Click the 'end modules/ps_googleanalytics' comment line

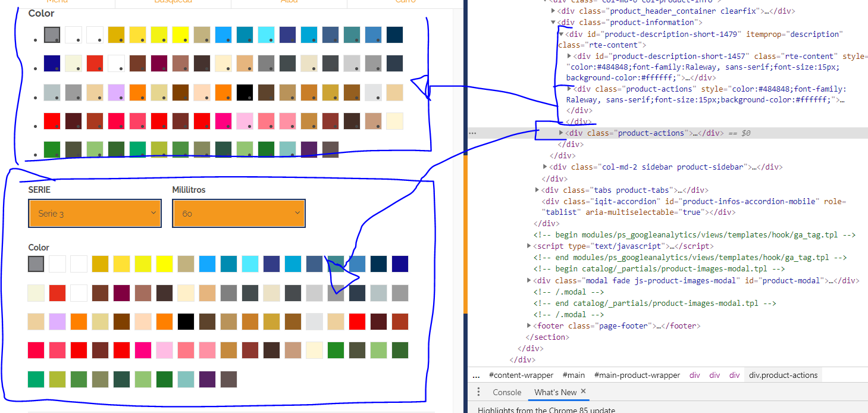tap(690, 257)
